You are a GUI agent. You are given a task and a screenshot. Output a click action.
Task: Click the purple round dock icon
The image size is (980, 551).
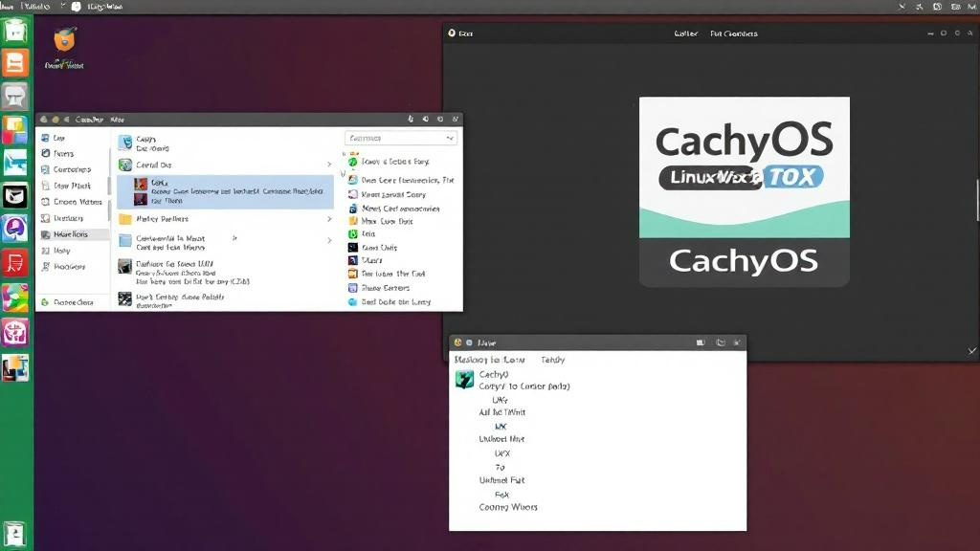pos(13,228)
